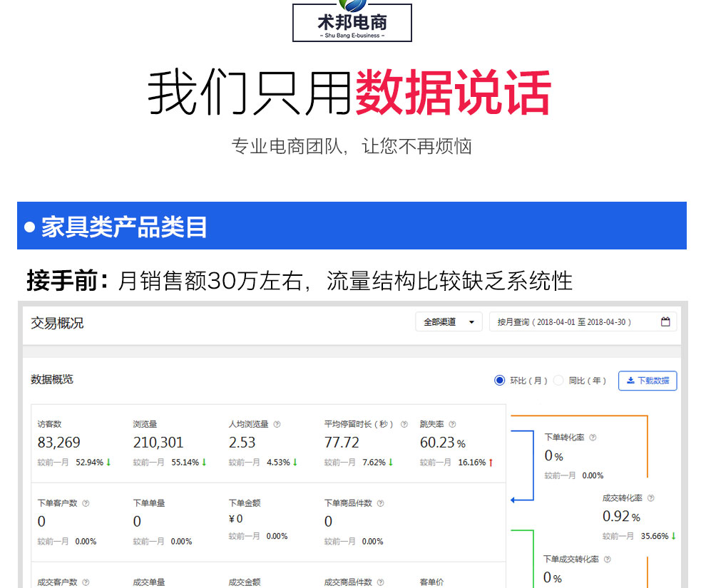Click the 成交单量 label

pyautogui.click(x=149, y=582)
